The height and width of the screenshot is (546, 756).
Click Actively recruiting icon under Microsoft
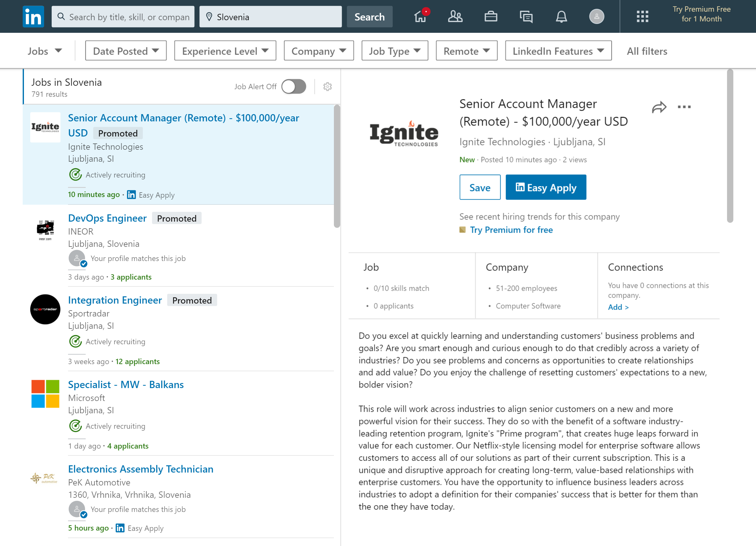(x=76, y=426)
